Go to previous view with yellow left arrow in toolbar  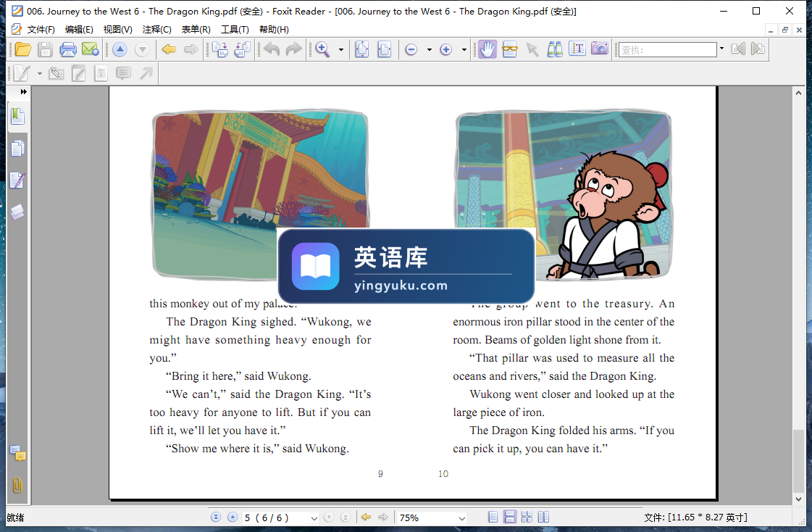(169, 50)
